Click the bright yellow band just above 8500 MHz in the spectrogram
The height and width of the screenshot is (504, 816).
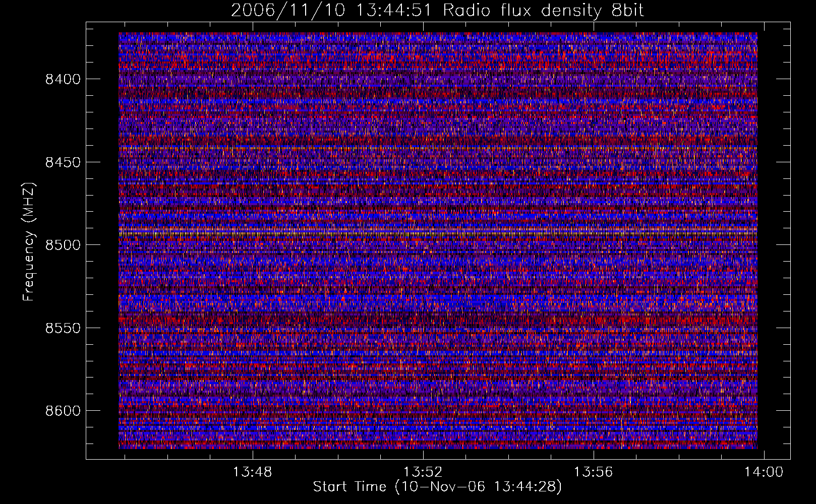pyautogui.click(x=438, y=231)
